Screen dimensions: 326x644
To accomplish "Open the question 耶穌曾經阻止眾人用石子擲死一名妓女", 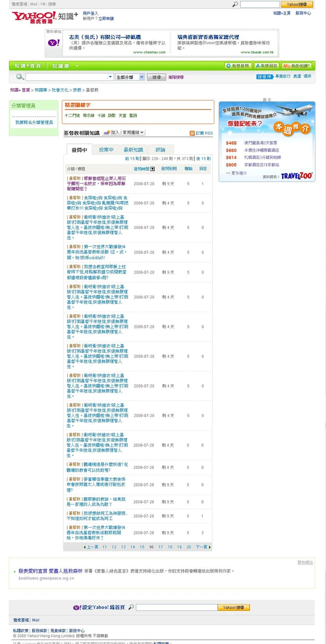I will pyautogui.click(x=97, y=184).
